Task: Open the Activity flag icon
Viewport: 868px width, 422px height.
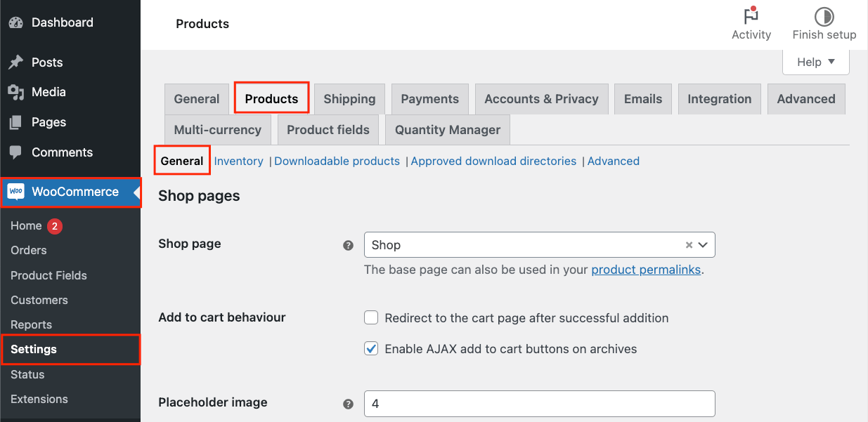Action: (x=751, y=16)
